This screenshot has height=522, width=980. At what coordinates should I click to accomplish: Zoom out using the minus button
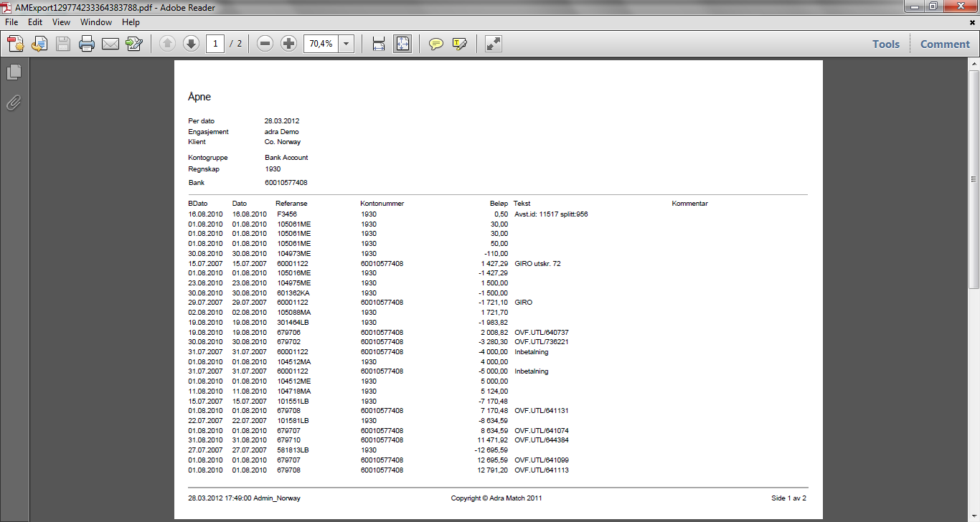(265, 44)
